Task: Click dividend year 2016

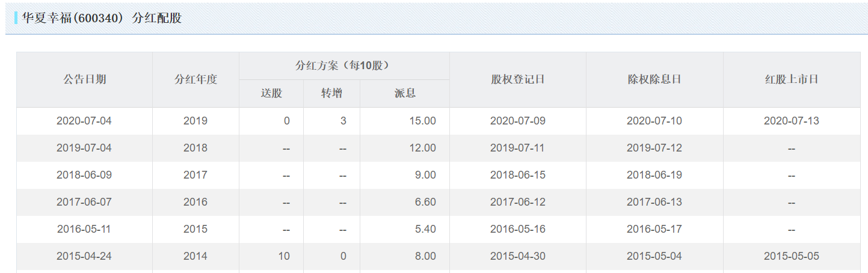Action: pos(195,202)
